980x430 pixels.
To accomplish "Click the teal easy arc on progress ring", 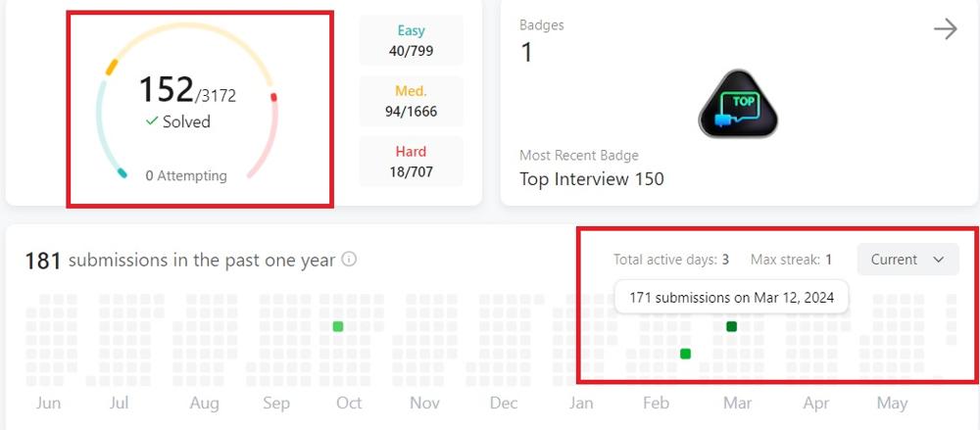I will [x=122, y=173].
